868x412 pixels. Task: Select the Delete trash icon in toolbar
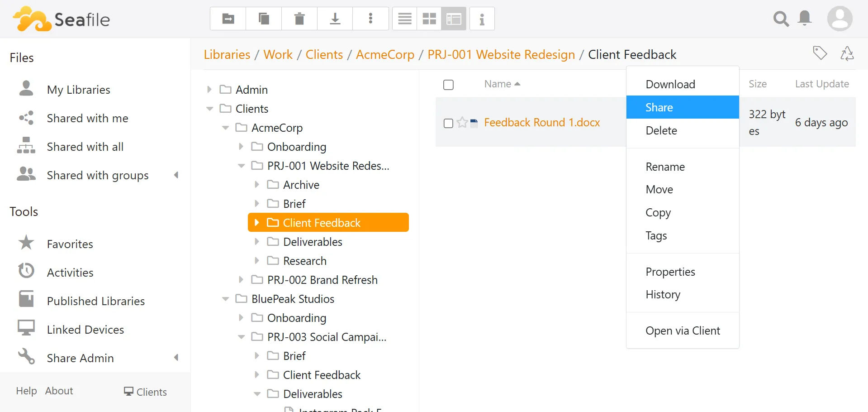click(x=299, y=19)
